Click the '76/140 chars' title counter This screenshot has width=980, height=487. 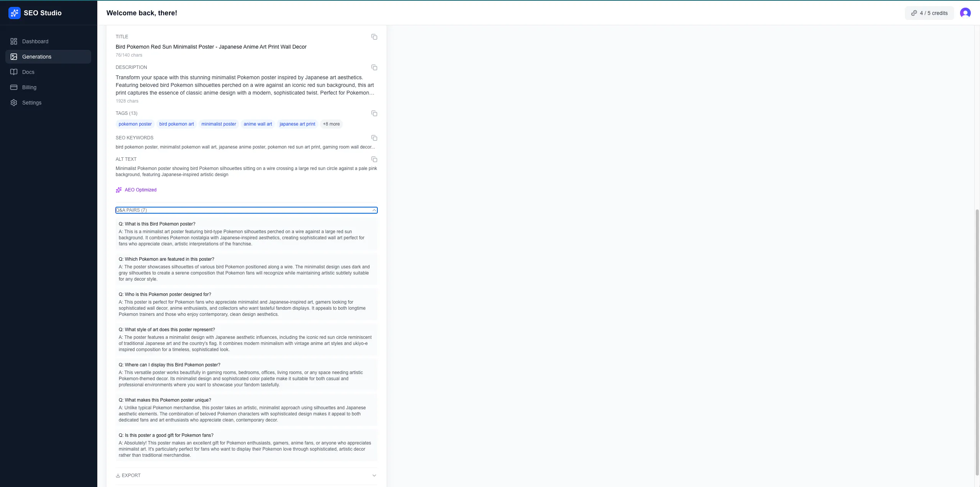click(x=129, y=55)
